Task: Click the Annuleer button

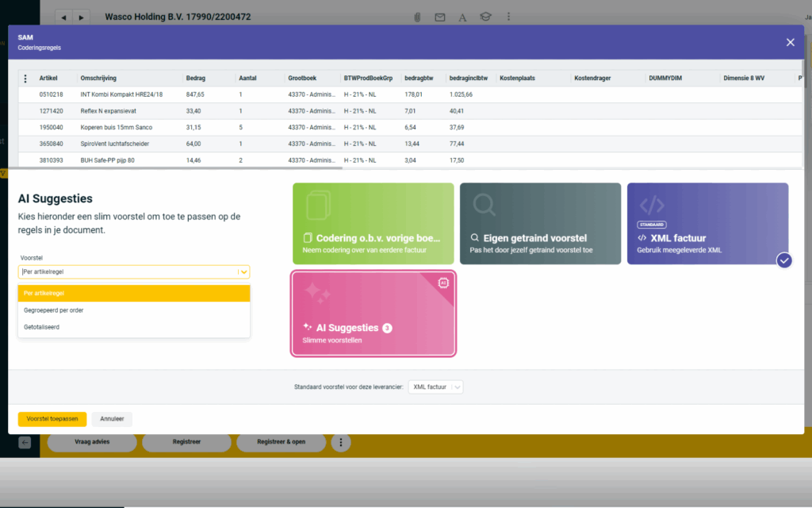Action: 112,418
